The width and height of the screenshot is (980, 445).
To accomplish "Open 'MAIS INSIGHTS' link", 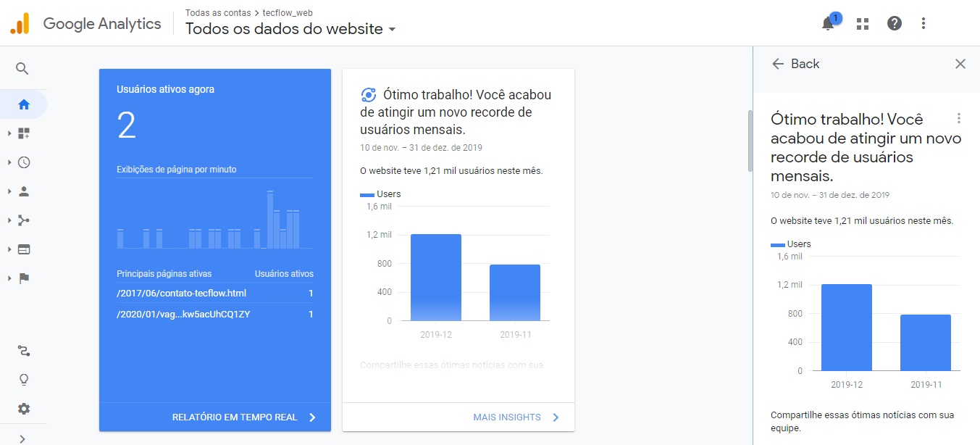I will click(x=516, y=417).
